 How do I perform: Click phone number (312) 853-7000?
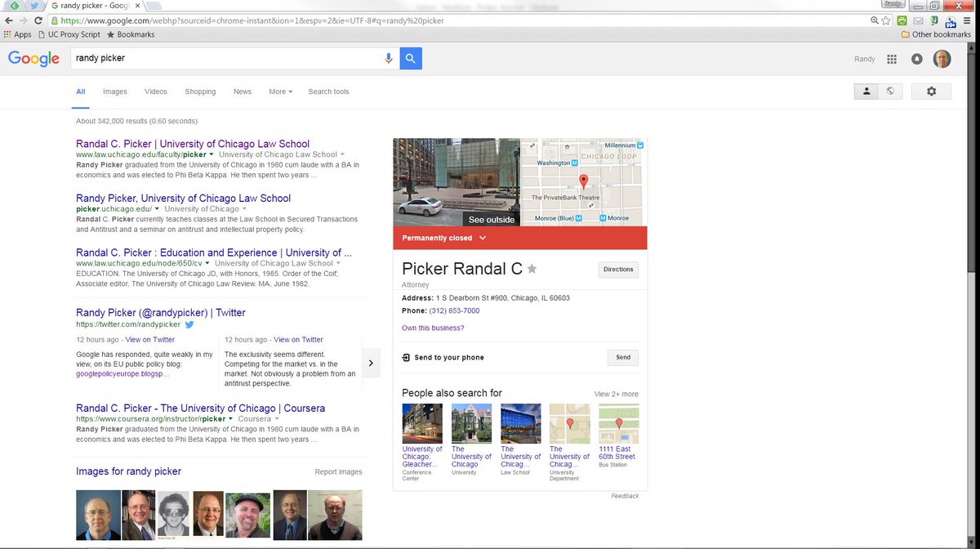pyautogui.click(x=454, y=311)
